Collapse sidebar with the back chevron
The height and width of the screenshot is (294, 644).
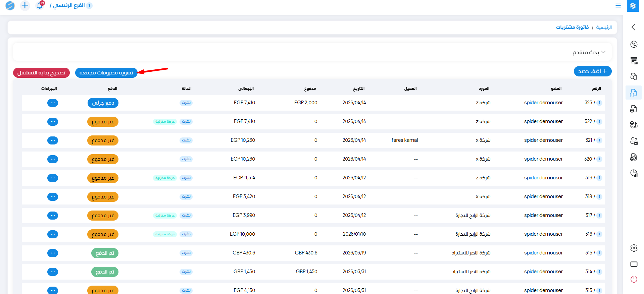633,27
